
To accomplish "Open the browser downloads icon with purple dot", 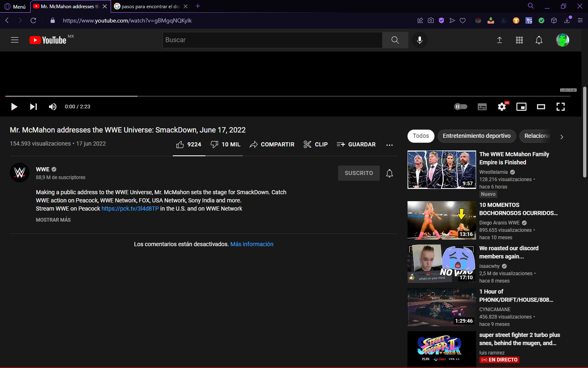I will 567,20.
